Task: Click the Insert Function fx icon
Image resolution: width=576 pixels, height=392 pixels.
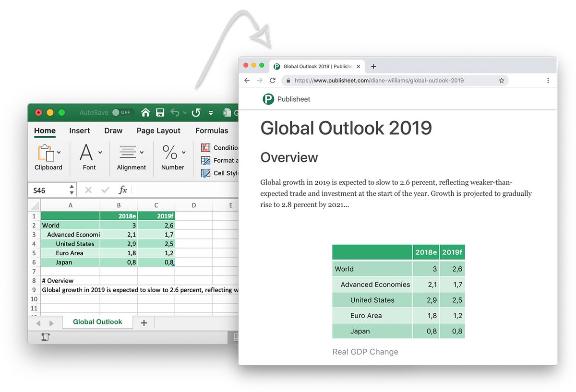Action: pyautogui.click(x=122, y=190)
